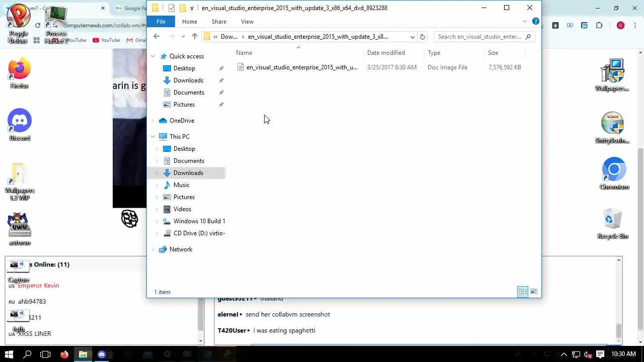Open the Action Center notifications icon
Screen dimensions: 644x362
[600, 354]
